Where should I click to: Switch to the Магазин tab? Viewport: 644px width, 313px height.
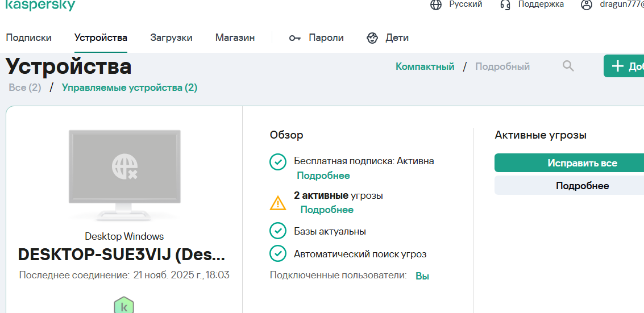[235, 37]
